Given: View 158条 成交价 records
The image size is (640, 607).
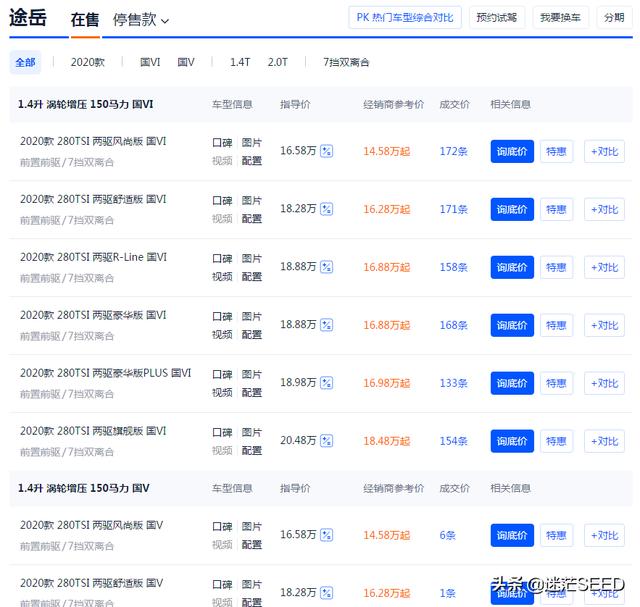Looking at the screenshot, I should tap(453, 267).
